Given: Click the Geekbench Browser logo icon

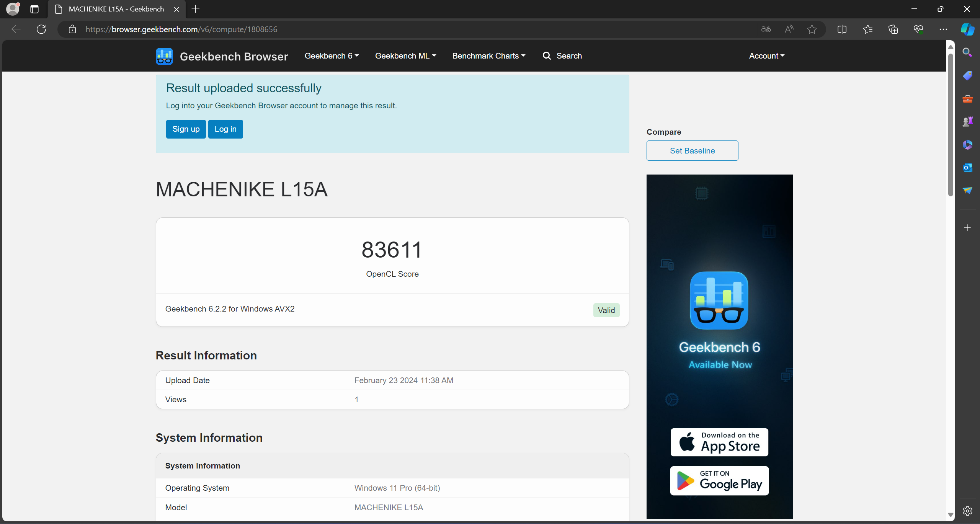Looking at the screenshot, I should pyautogui.click(x=164, y=56).
